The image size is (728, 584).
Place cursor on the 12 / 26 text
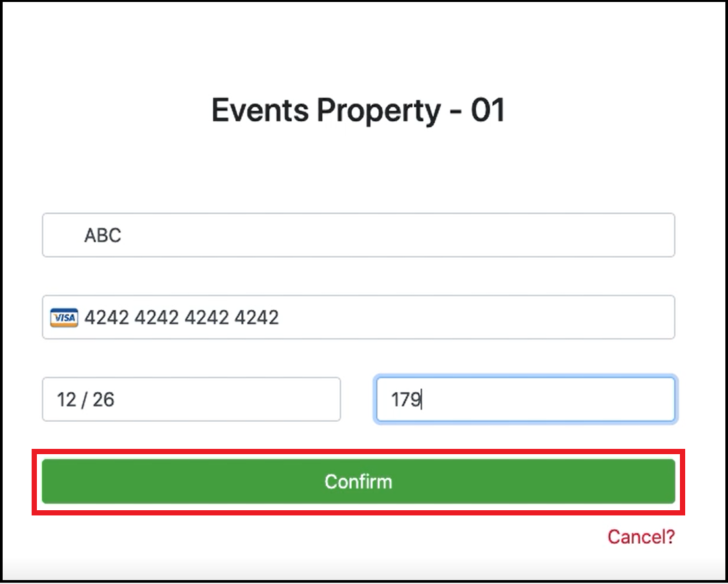pos(86,400)
